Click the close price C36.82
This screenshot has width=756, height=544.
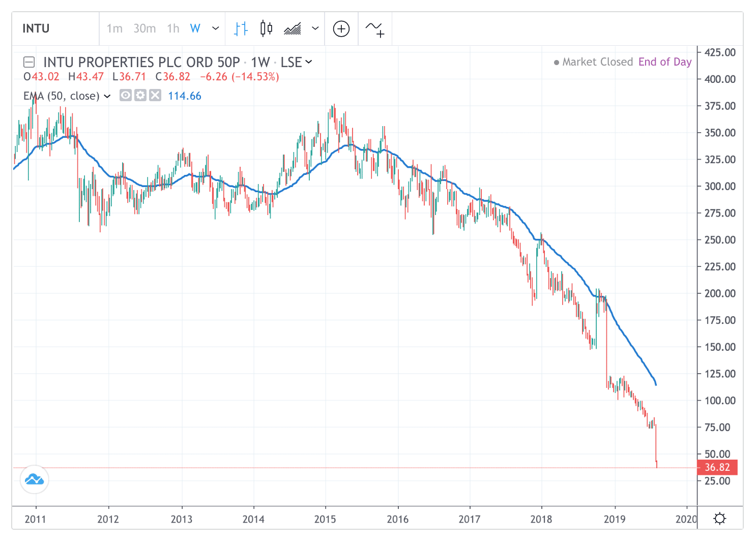[x=173, y=77]
